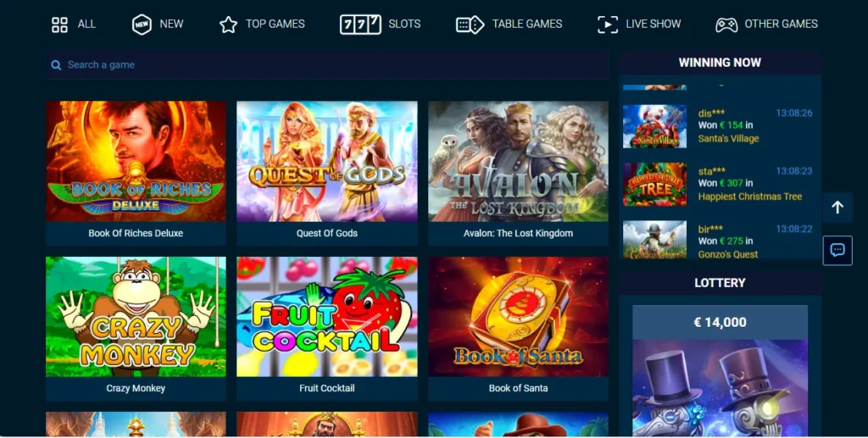Click the €14,000 lottery banner
This screenshot has width=868, height=438.
721,370
